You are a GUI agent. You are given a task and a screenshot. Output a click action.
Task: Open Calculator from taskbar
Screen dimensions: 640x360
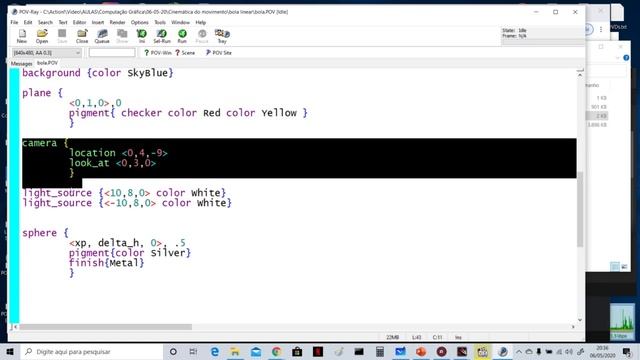click(x=380, y=351)
